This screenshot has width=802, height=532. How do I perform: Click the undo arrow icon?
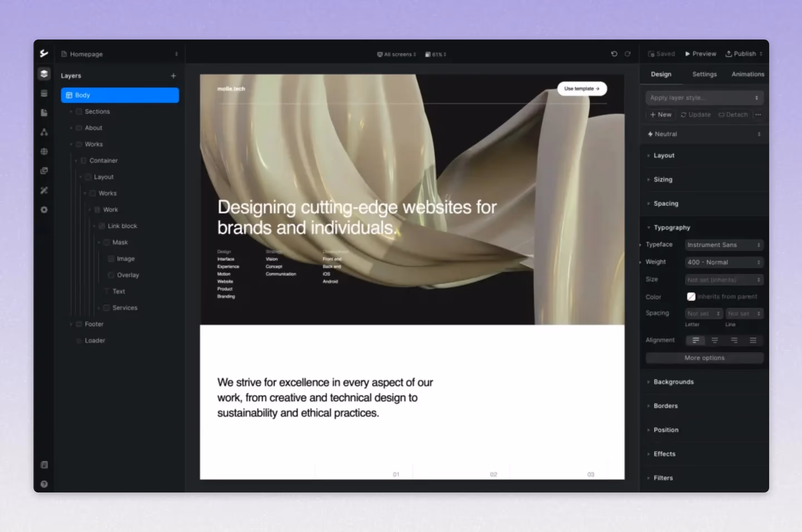[614, 54]
